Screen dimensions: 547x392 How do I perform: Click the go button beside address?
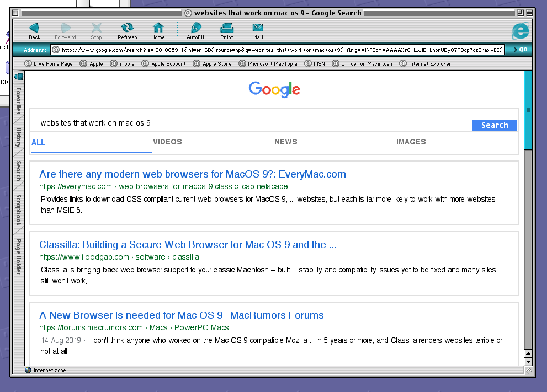pyautogui.click(x=520, y=50)
